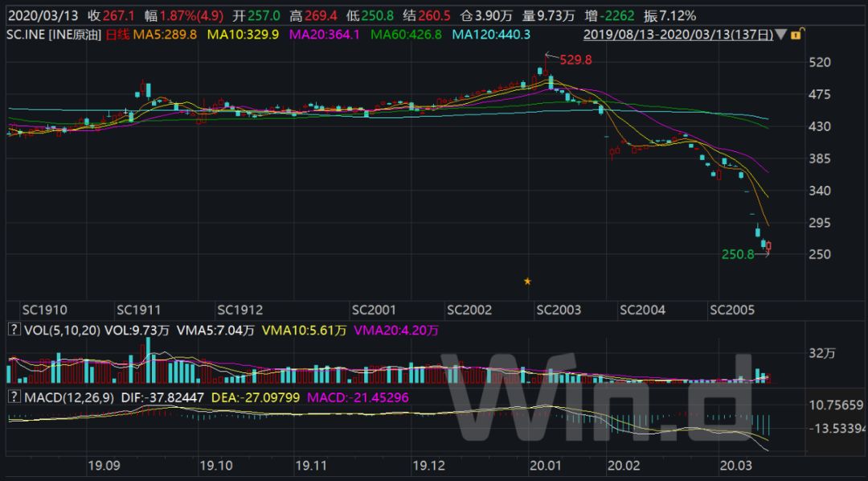Click the red 529.8 peak price annotation
The width and height of the screenshot is (868, 481).
click(x=575, y=60)
